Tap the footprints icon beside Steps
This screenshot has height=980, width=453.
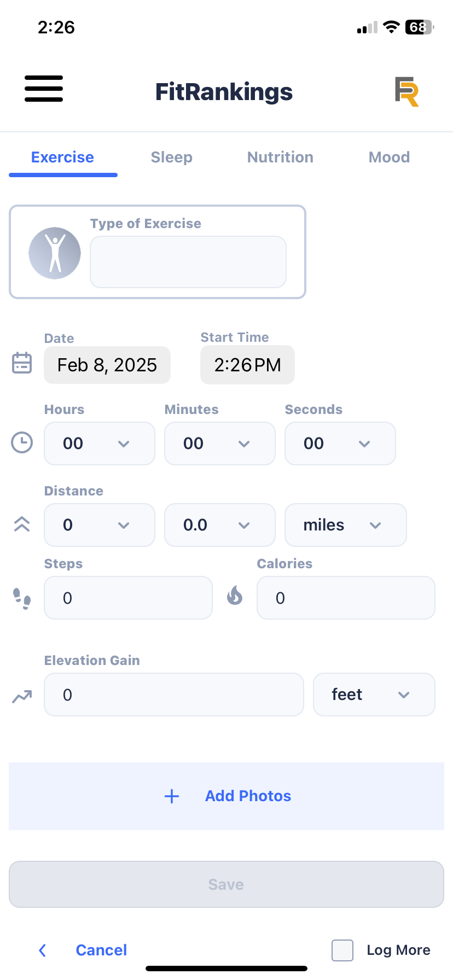22,598
